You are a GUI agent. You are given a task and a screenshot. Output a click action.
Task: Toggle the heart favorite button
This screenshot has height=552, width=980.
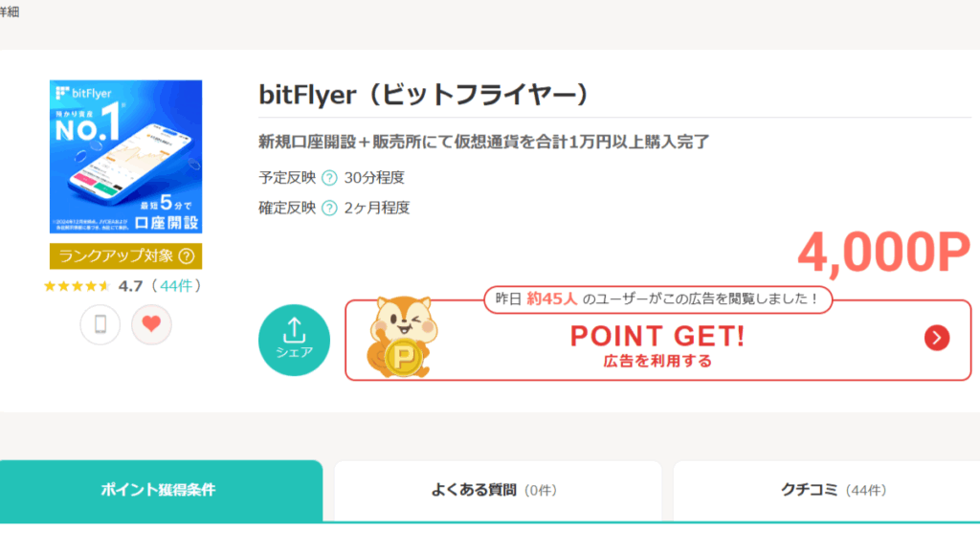[x=152, y=324]
